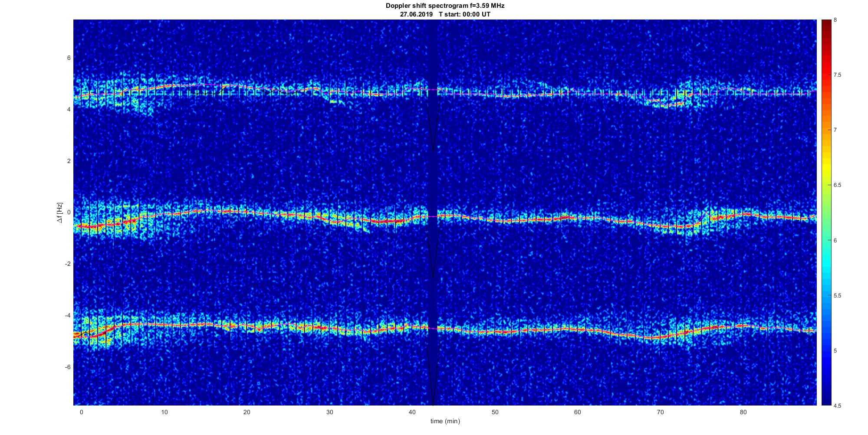Image resolution: width=868 pixels, height=435 pixels.
Task: Click the title 'Doppler shift spectrogram f=3.59 MHz'
Action: click(x=445, y=6)
